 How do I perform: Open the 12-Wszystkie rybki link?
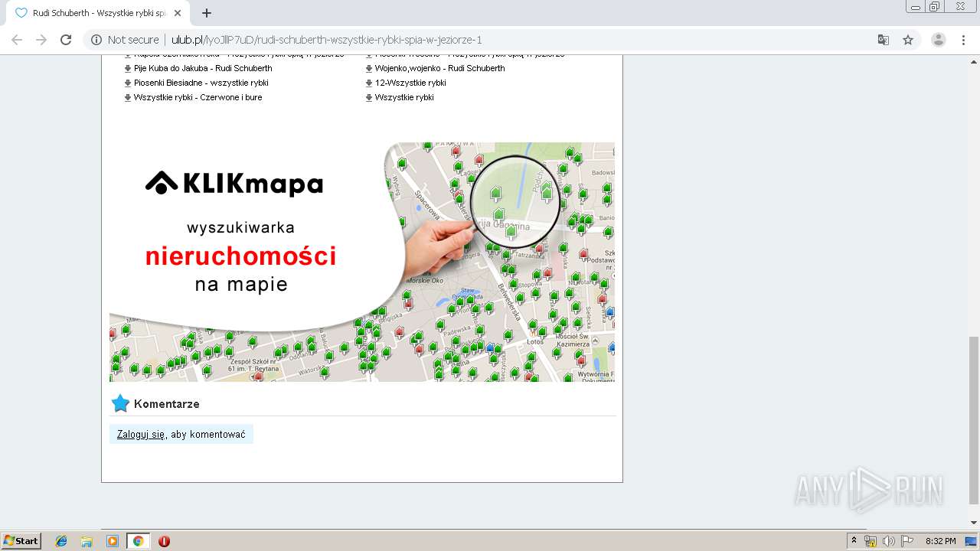[410, 83]
